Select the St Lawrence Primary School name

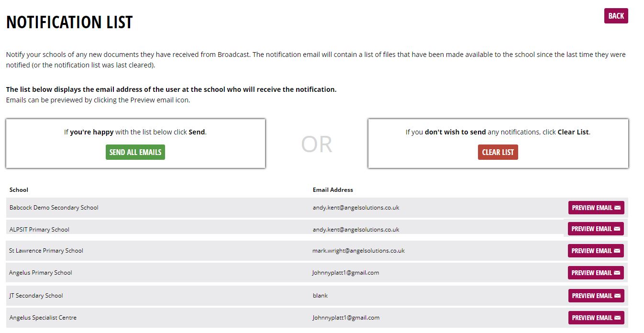coord(46,251)
